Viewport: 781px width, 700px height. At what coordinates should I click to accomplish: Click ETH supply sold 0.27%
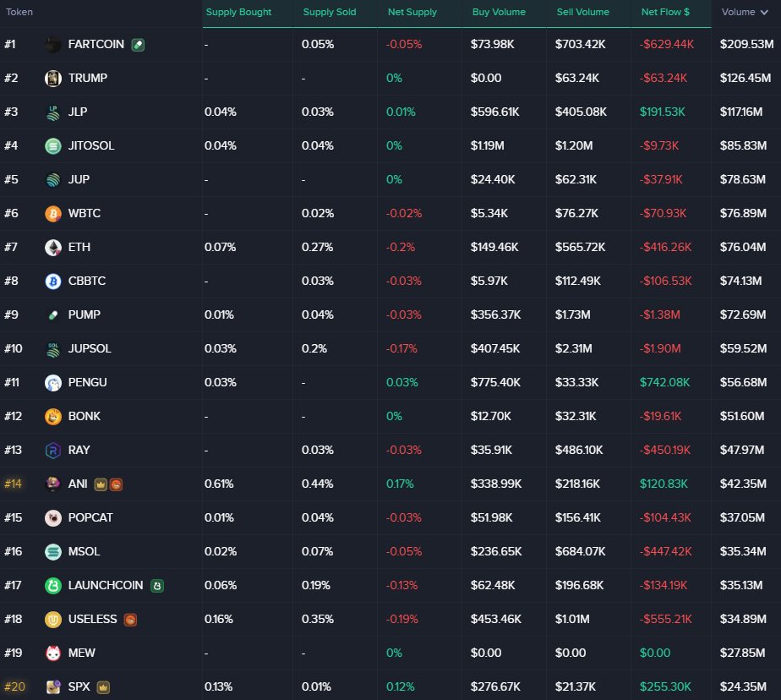(x=317, y=248)
